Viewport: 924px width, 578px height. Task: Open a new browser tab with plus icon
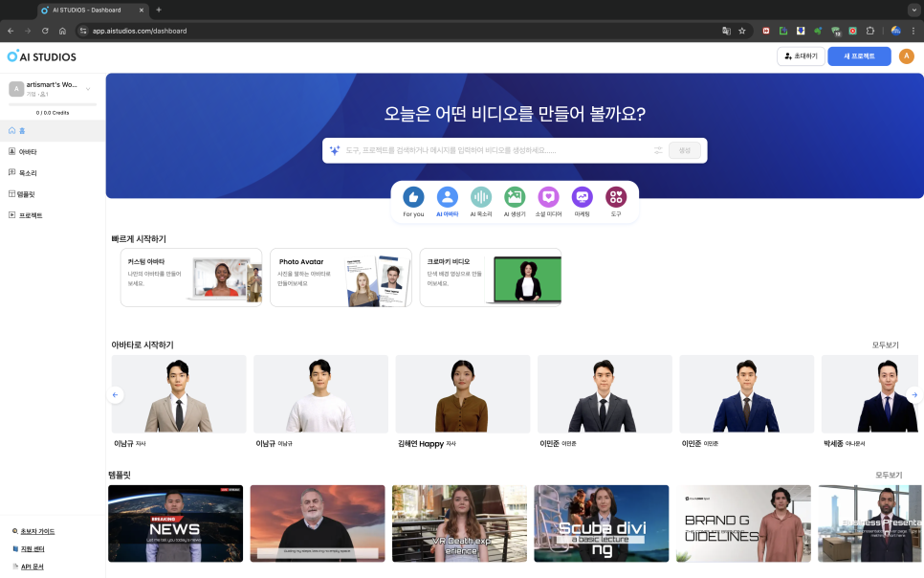[159, 10]
